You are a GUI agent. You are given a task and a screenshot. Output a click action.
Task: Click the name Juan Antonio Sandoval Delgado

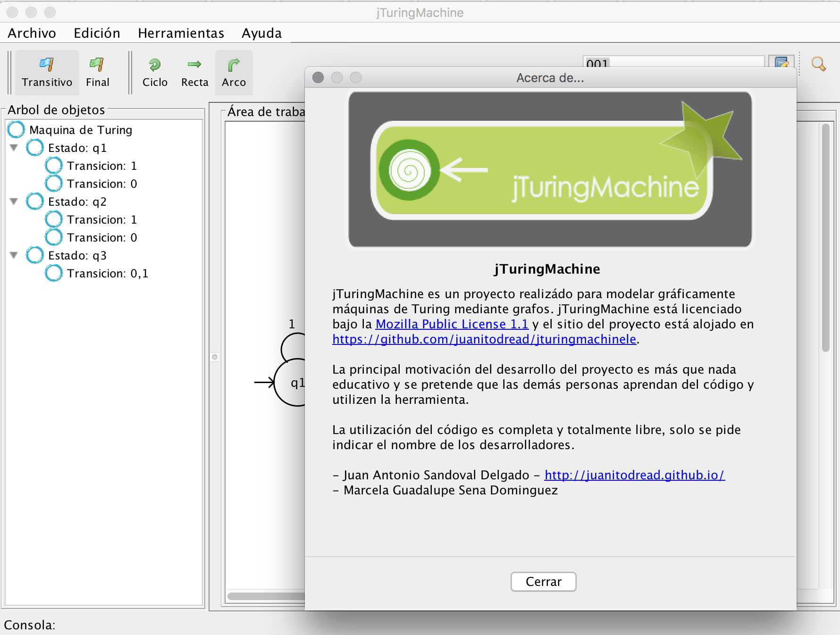click(x=437, y=475)
